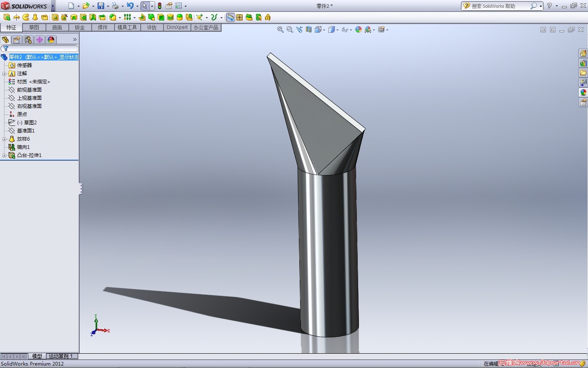Print the document using the printer icon
The image size is (588, 368).
click(x=115, y=6)
